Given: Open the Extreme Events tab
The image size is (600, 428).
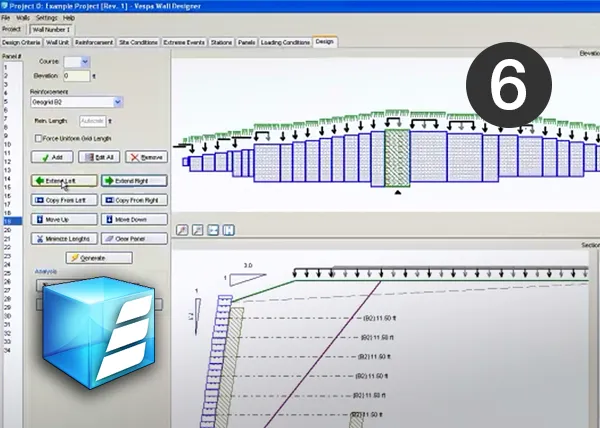Looking at the screenshot, I should 184,42.
